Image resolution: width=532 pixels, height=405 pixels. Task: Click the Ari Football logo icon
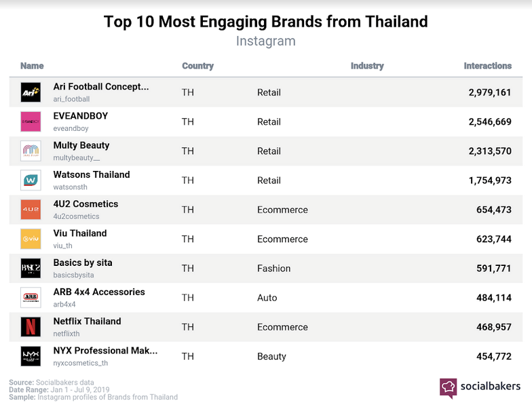(x=31, y=92)
